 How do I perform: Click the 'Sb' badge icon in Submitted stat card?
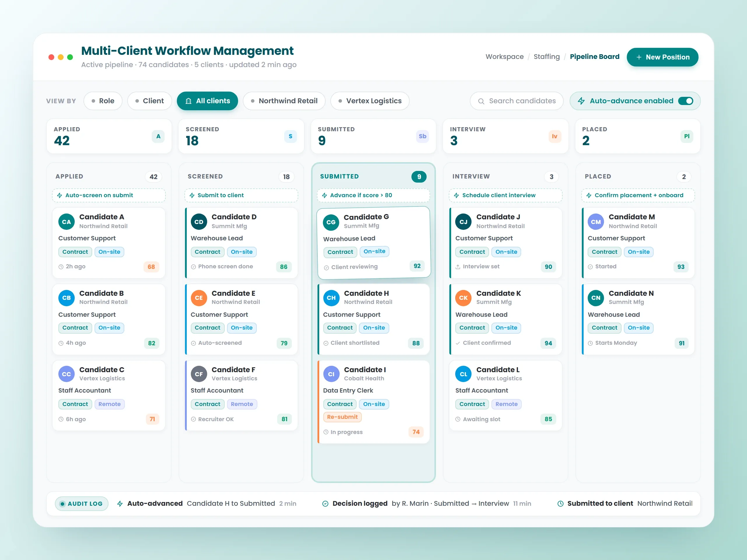tap(423, 136)
